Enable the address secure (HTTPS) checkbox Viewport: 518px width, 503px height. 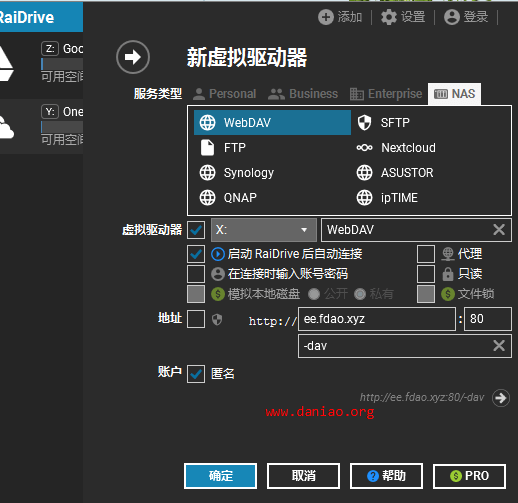pyautogui.click(x=196, y=319)
